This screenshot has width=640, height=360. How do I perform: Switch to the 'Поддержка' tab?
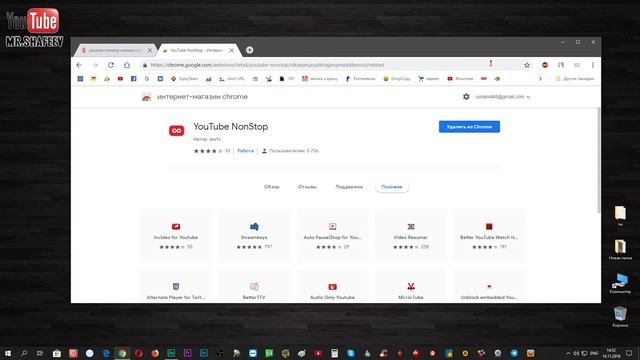349,187
